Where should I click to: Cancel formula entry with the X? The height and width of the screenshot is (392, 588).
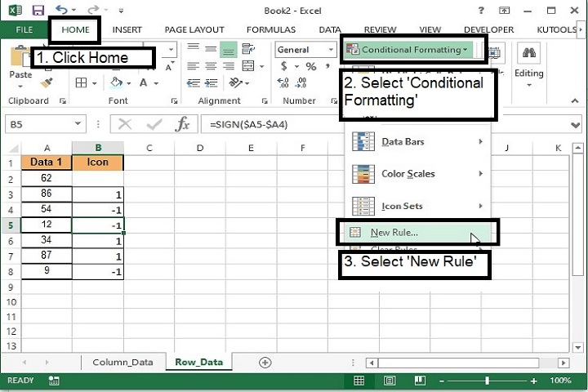click(125, 124)
